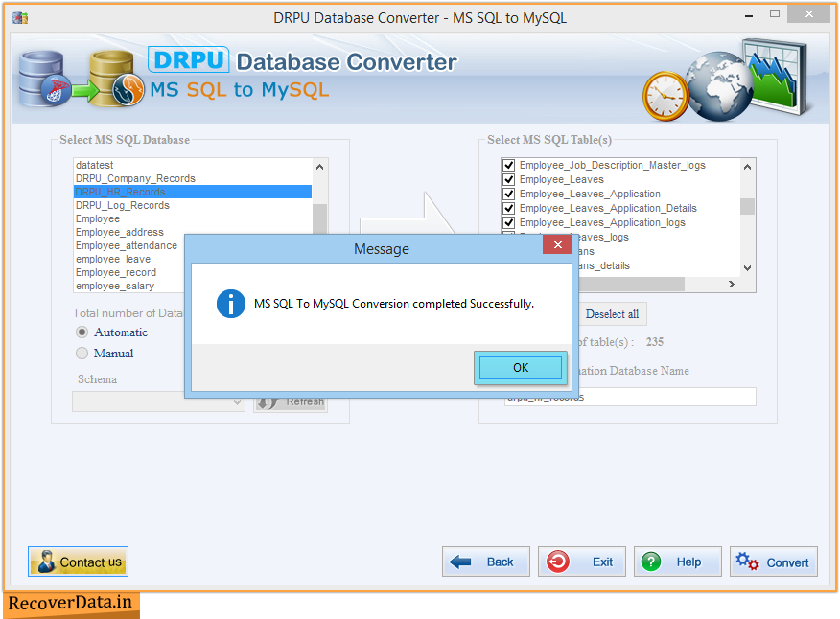Click the blue Back arrow icon
840x619 pixels.
(x=460, y=562)
